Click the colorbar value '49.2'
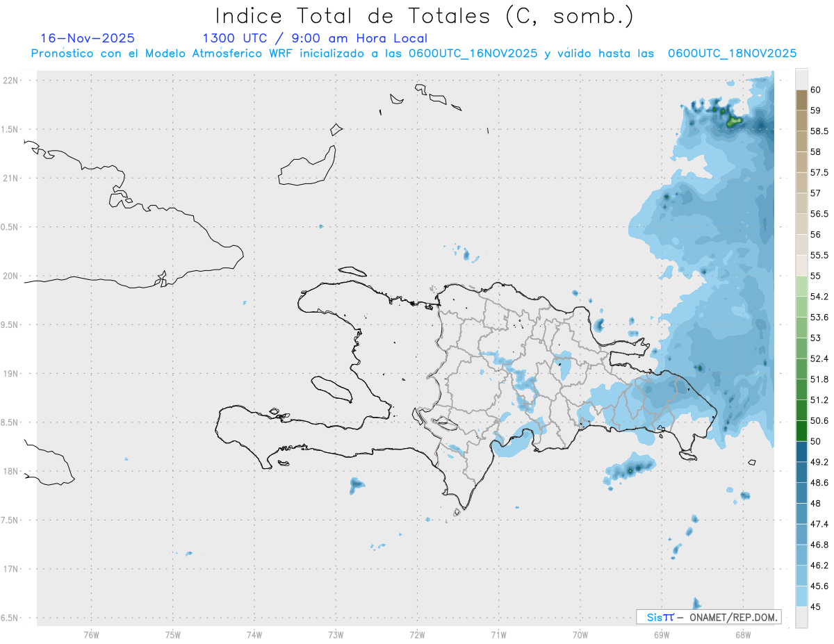This screenshot has width=834, height=644. 819,462
